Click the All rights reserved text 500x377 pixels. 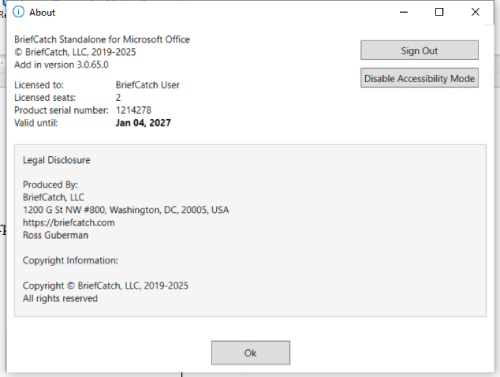pos(60,298)
